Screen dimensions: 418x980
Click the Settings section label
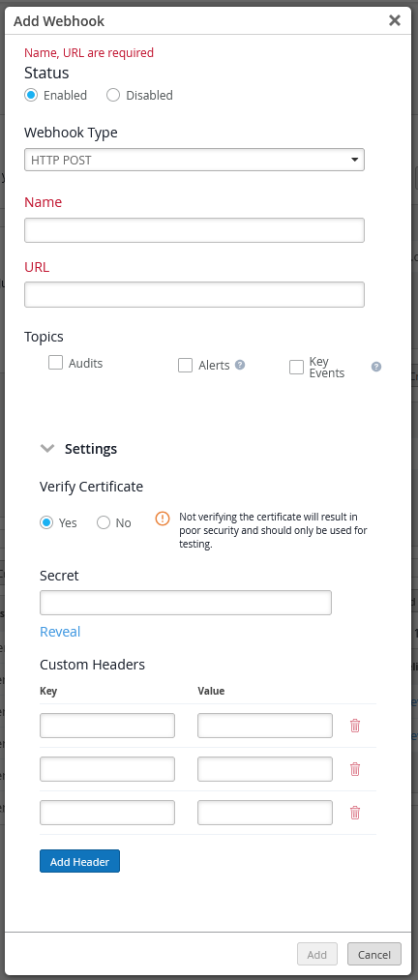[91, 448]
